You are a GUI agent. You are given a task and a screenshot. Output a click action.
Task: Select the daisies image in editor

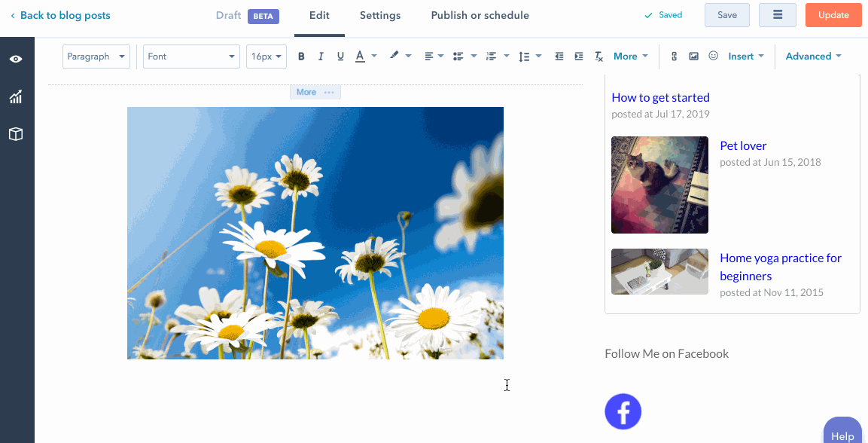point(315,233)
